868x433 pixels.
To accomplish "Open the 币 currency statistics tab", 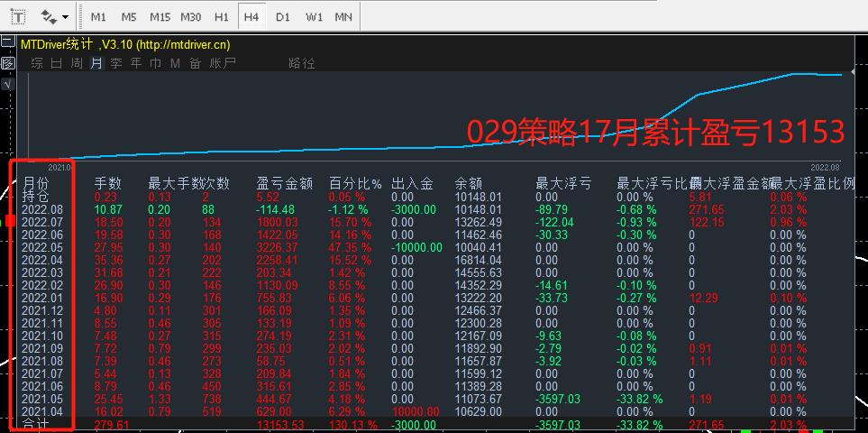I will (156, 63).
